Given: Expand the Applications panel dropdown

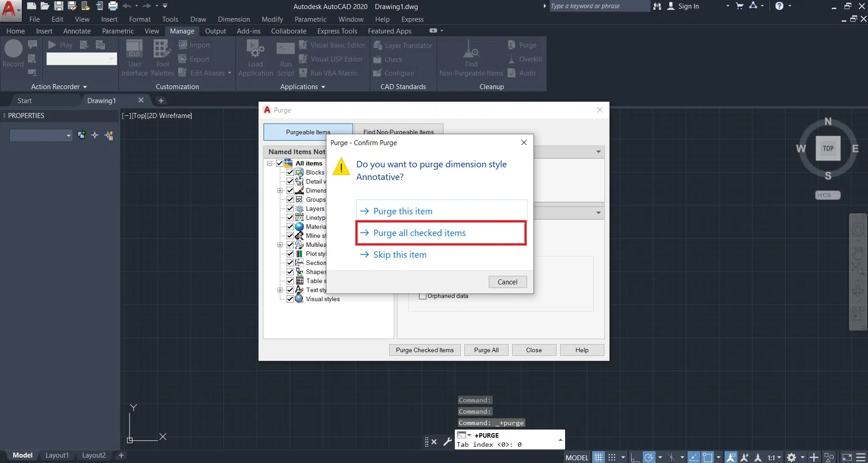Looking at the screenshot, I should (x=302, y=87).
